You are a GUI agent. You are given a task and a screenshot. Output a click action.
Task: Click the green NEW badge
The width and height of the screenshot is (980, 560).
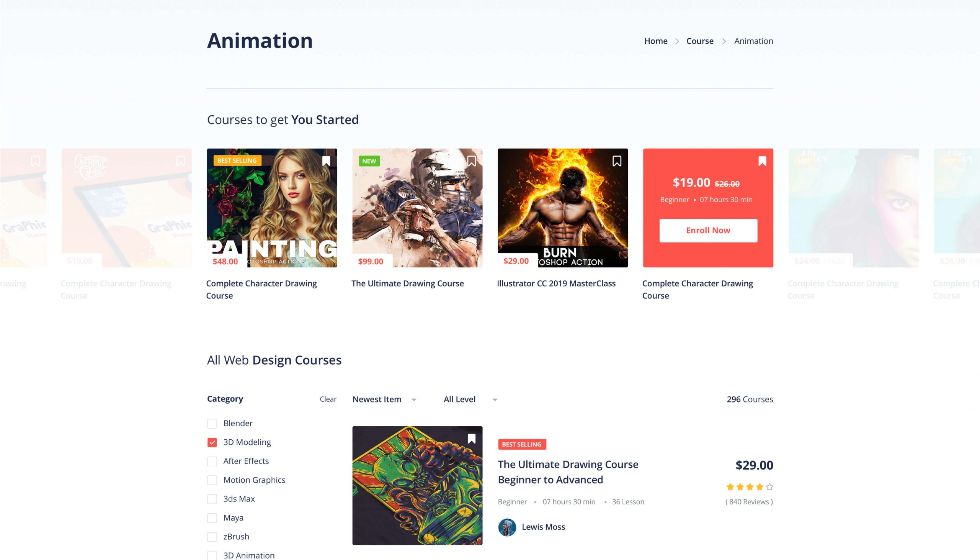369,161
